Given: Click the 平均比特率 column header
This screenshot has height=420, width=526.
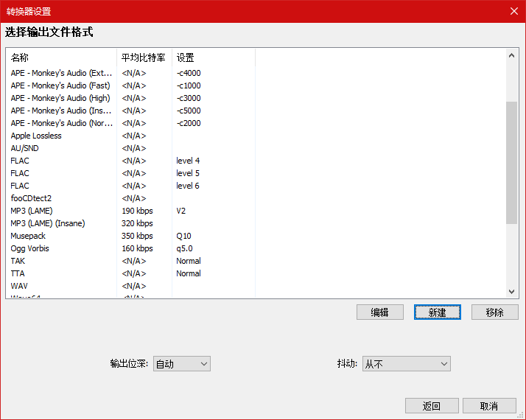Looking at the screenshot, I should pos(144,57).
